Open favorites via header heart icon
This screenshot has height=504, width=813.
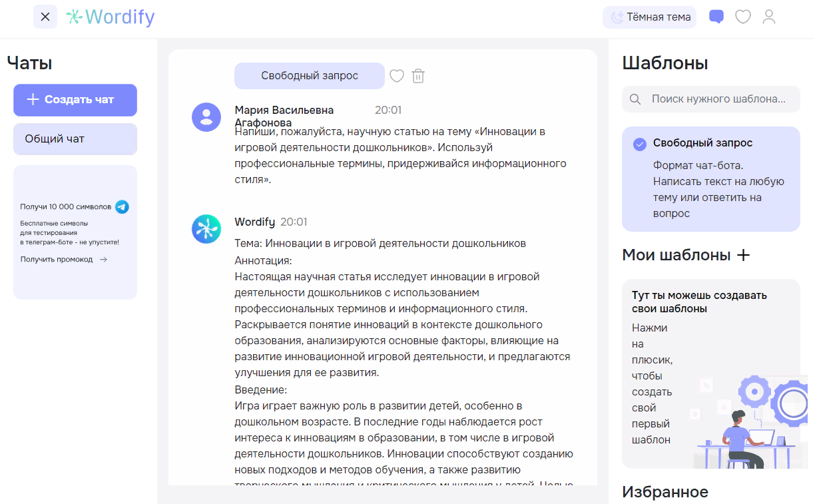pyautogui.click(x=743, y=17)
